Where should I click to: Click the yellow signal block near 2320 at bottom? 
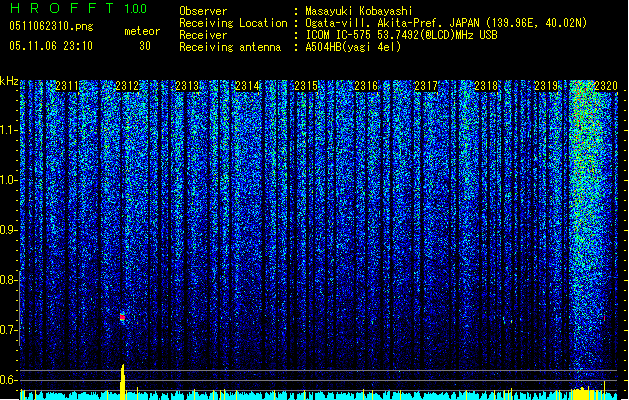(586, 393)
